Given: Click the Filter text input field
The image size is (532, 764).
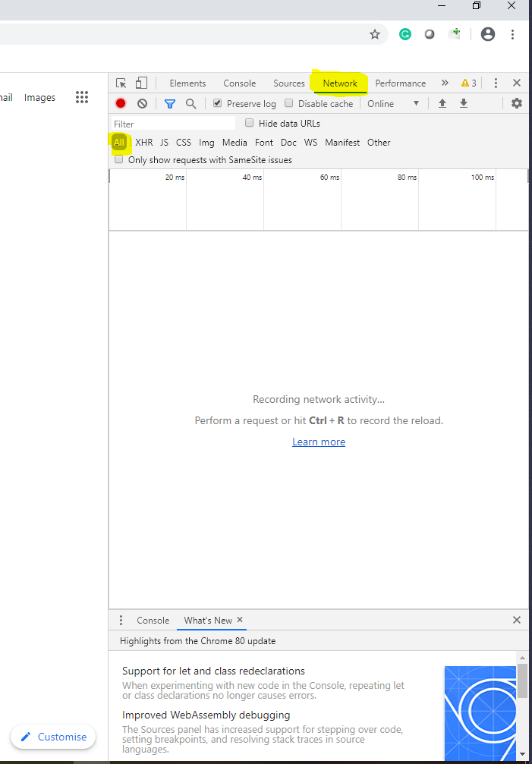Looking at the screenshot, I should [173, 124].
